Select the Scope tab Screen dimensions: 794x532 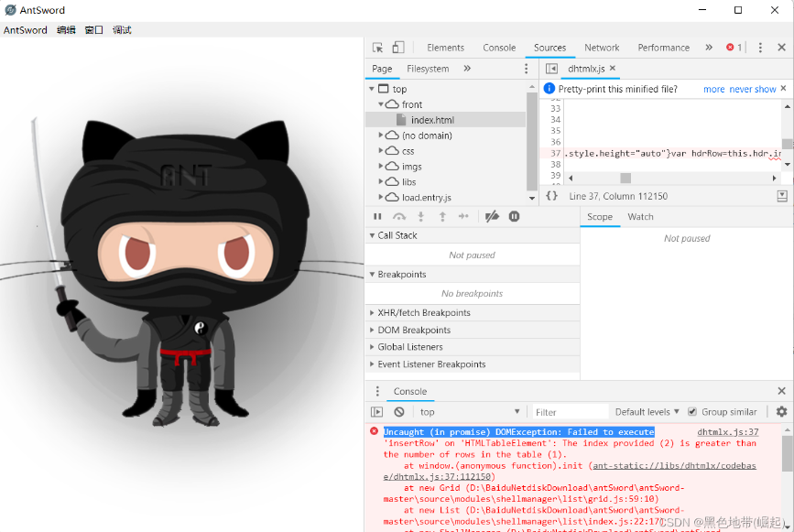click(600, 217)
